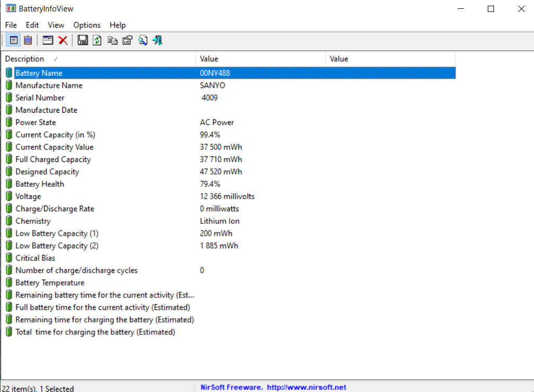This screenshot has height=392, width=534.
Task: Click the 47 520 mWh designed capacity value
Action: 221,171
